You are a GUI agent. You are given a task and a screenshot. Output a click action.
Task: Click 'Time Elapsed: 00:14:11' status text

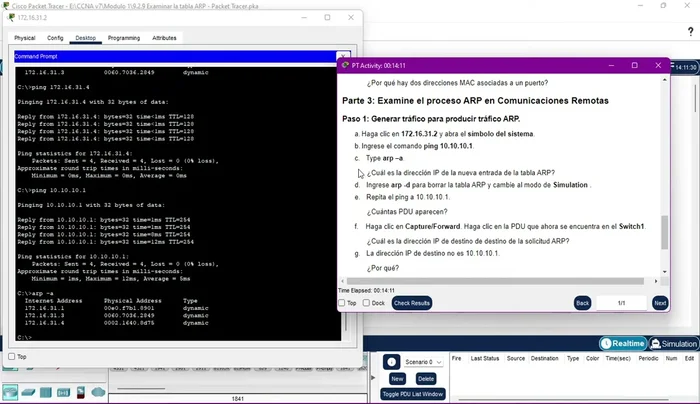tap(366, 291)
